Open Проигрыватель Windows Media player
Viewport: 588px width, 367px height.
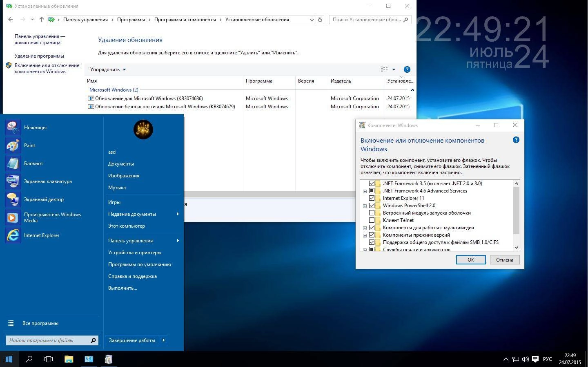[13, 217]
